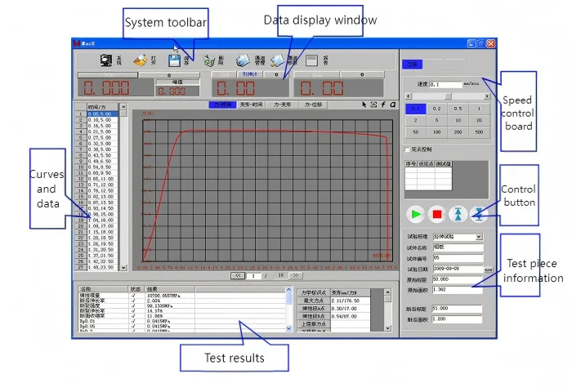Set speed preset to 10

click(458, 120)
